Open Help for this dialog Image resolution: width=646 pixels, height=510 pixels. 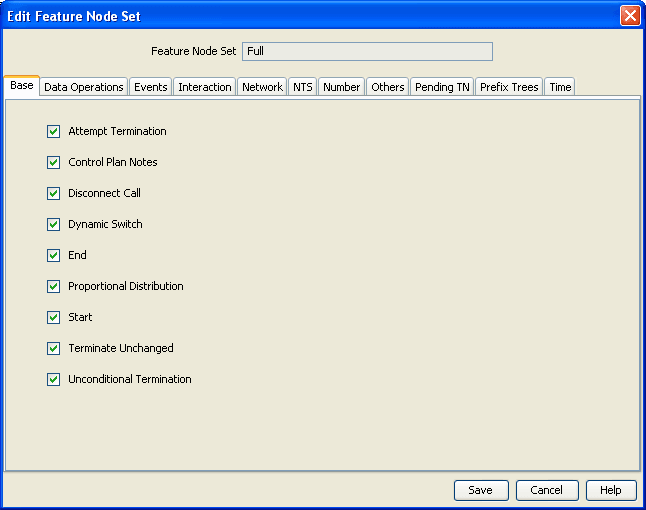click(611, 490)
